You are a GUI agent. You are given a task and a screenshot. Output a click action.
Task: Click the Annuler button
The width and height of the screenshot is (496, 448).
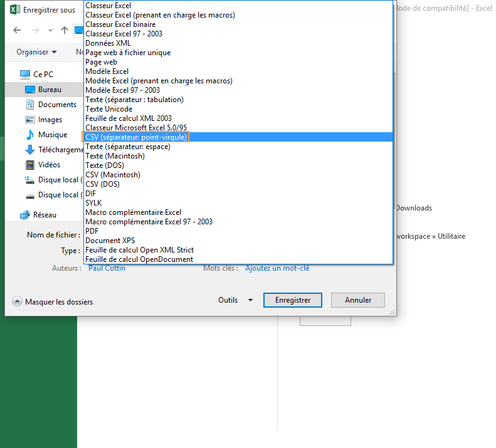(358, 300)
